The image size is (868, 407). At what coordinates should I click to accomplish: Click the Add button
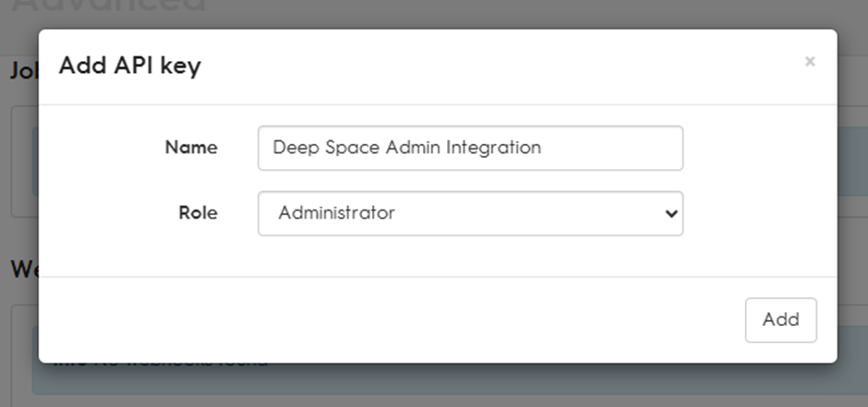click(780, 320)
